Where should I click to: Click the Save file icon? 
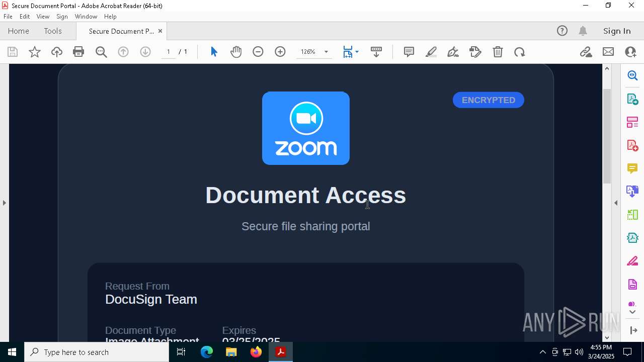pos(13,52)
